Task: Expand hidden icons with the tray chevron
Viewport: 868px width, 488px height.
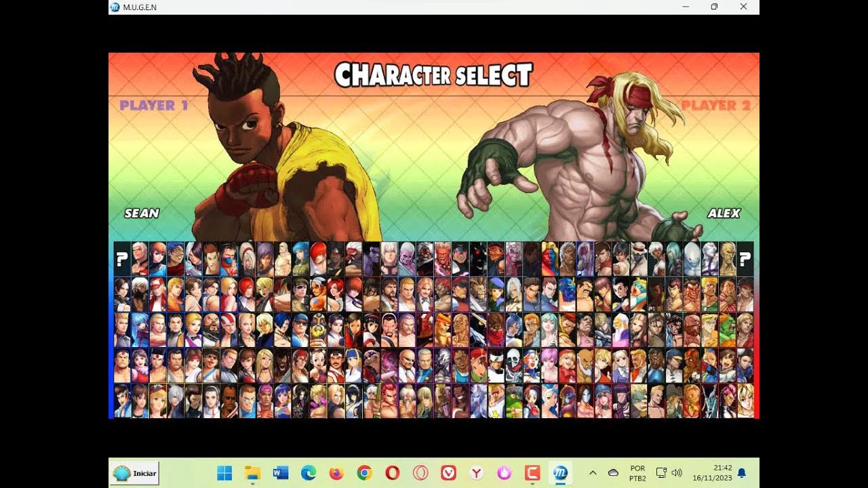Action: 593,472
